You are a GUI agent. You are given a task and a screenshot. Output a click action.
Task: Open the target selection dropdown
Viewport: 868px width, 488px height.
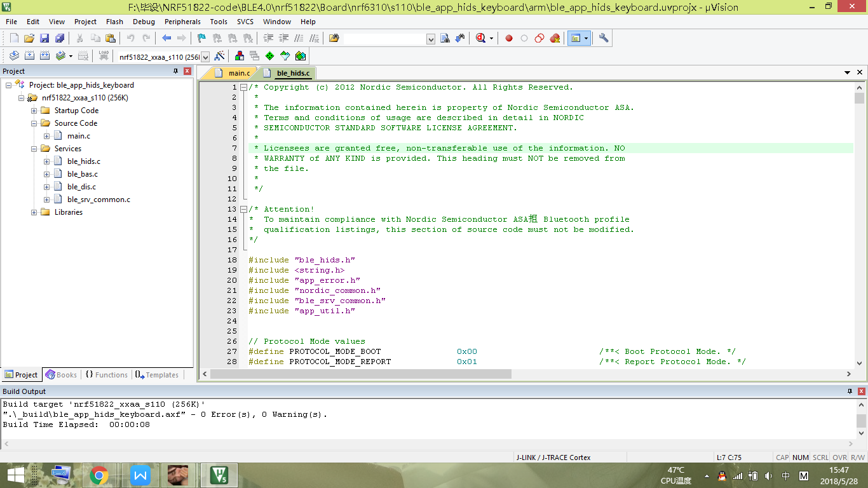pos(205,57)
